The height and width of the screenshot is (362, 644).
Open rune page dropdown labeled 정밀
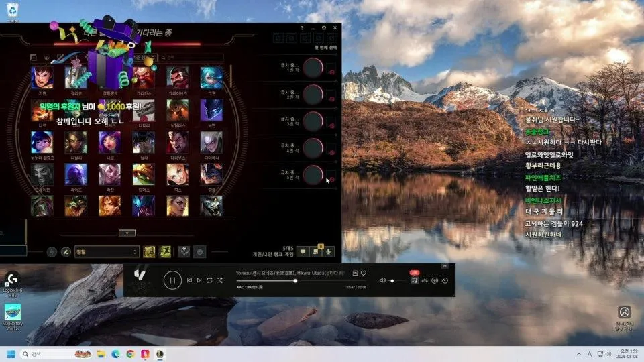tap(107, 251)
